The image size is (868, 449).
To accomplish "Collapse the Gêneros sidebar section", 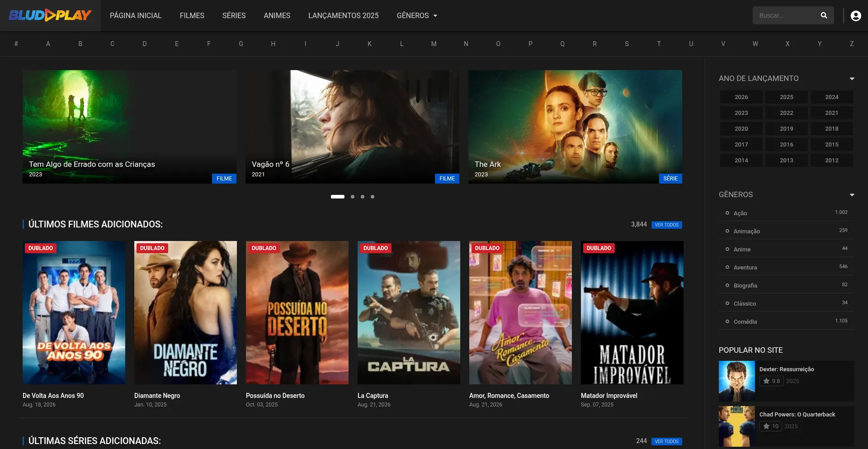I will point(852,195).
